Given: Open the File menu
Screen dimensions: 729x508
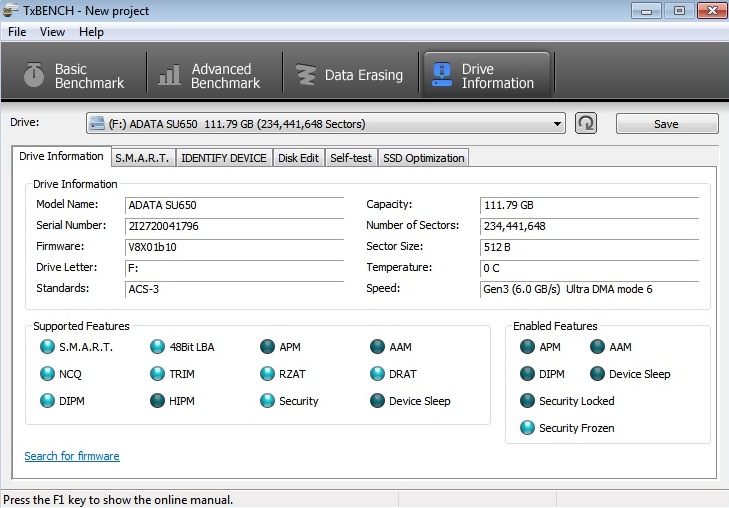Looking at the screenshot, I should coord(17,32).
